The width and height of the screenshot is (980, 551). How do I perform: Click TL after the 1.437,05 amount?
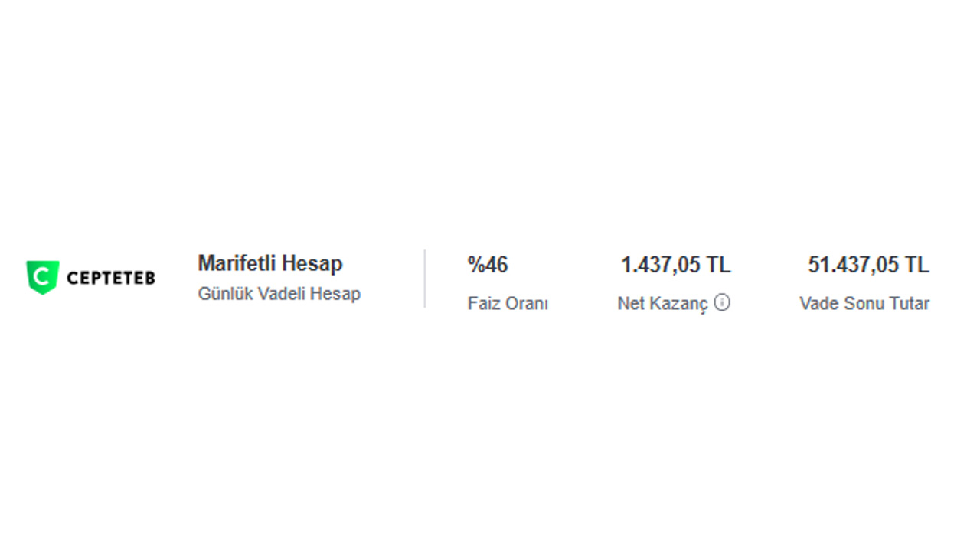pyautogui.click(x=718, y=265)
